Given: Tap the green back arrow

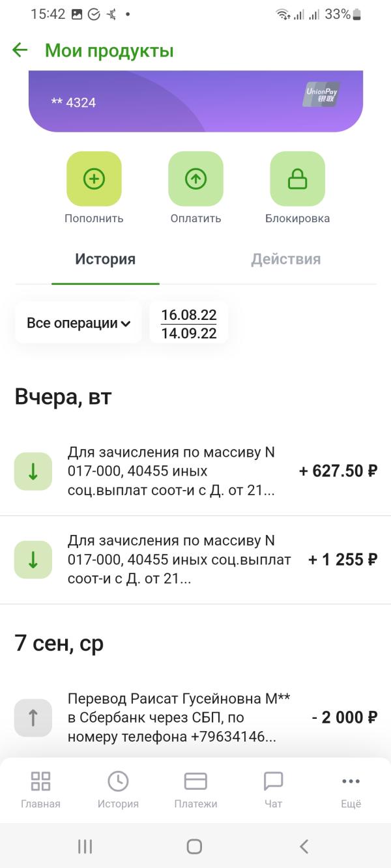Looking at the screenshot, I should (20, 50).
